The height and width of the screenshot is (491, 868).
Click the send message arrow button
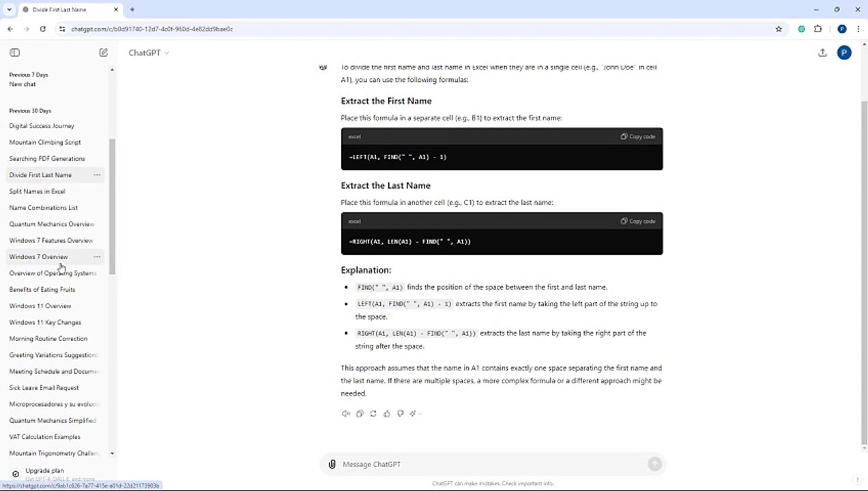[x=654, y=464]
